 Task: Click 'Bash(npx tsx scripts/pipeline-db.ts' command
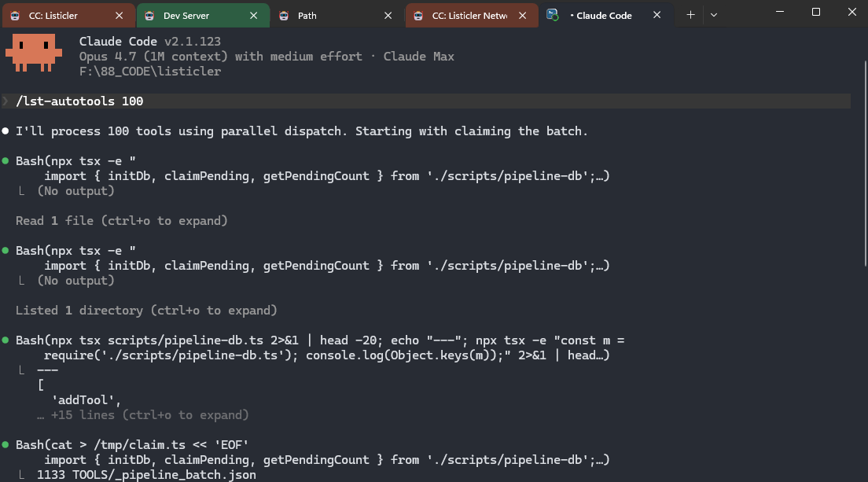[320, 348]
